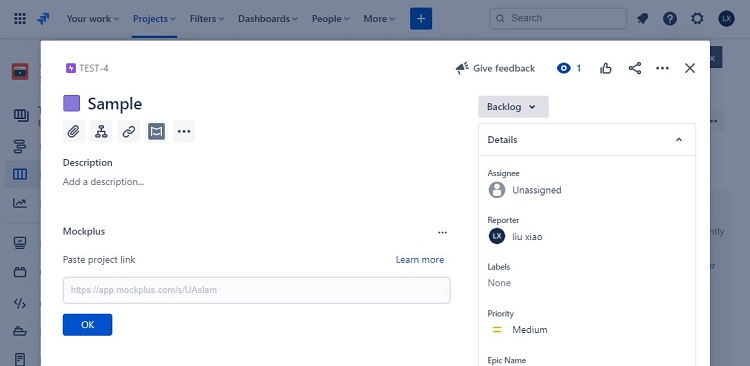This screenshot has width=750, height=366.
Task: Open the Settings gear icon
Action: click(697, 19)
